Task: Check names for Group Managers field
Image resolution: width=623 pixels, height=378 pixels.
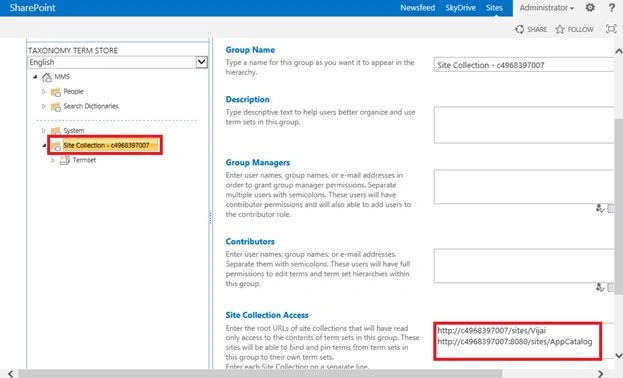Action: 600,208
